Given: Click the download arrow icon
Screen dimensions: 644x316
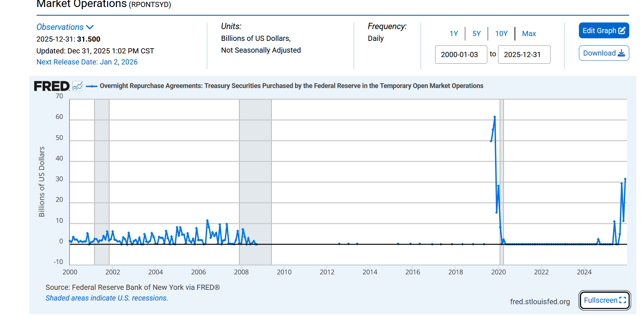Looking at the screenshot, I should 622,53.
